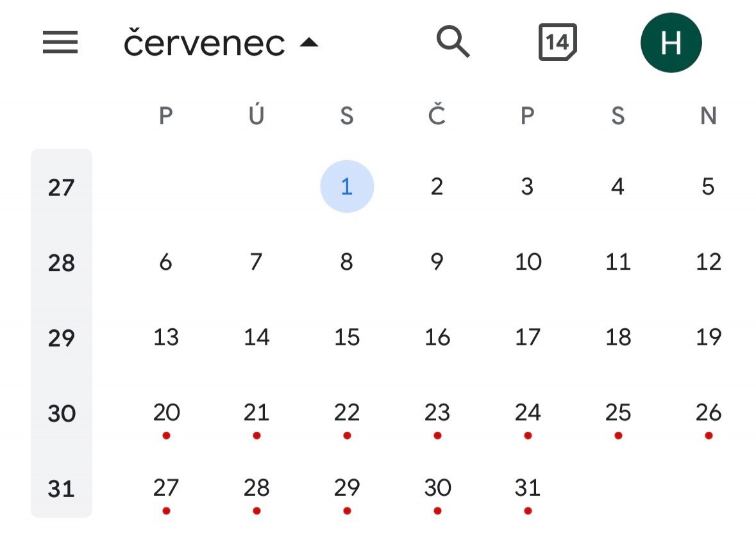
Task: Click date 19 on Sunday column
Action: [x=708, y=337]
